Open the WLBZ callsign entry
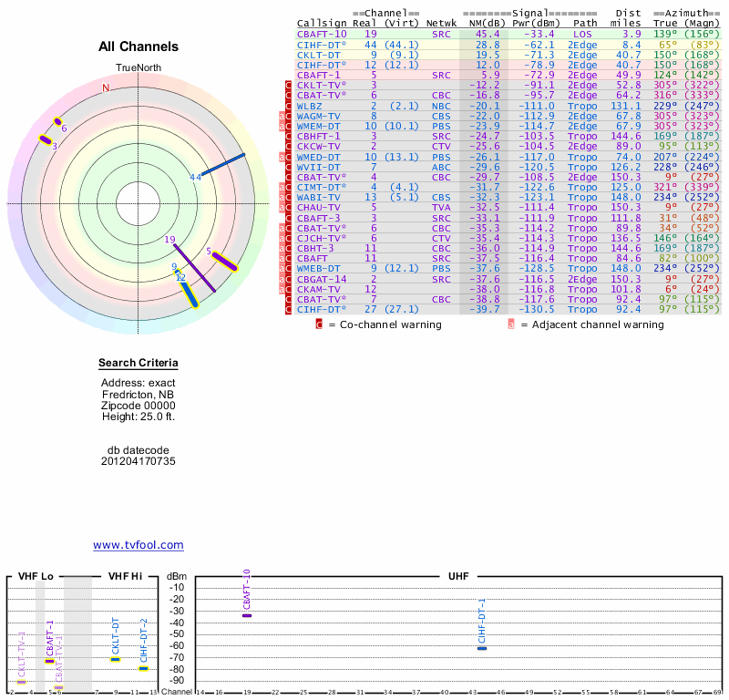 click(x=312, y=105)
